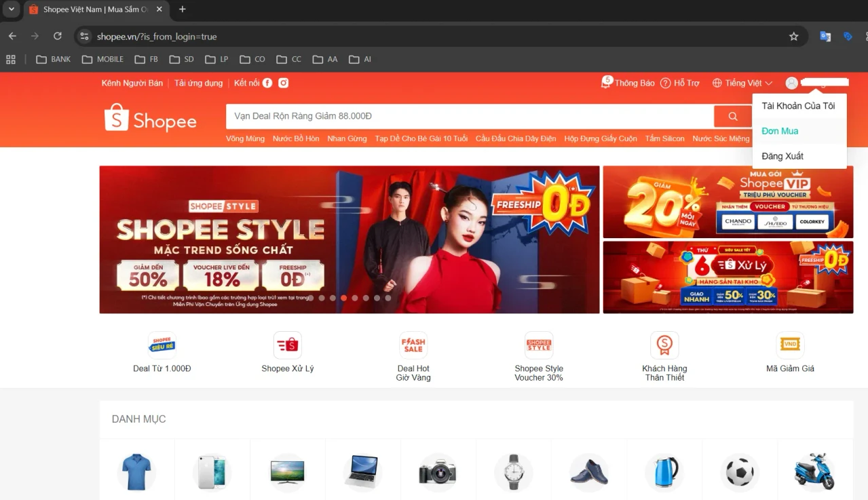Open the BANK bookmarks folder
868x500 pixels.
point(53,59)
